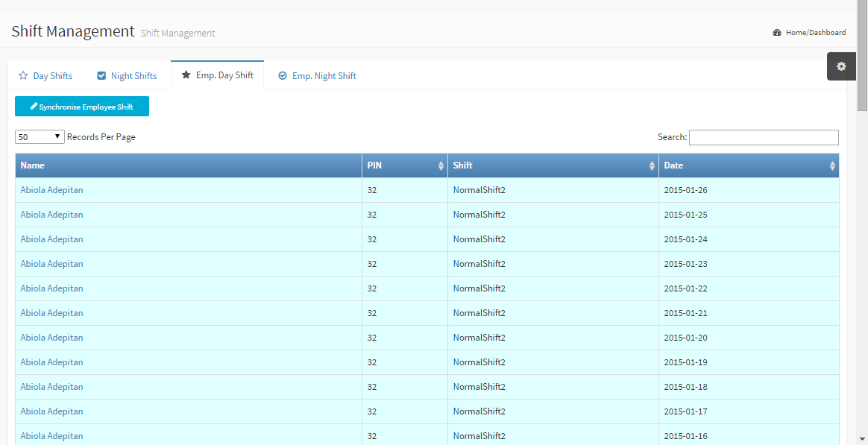Open Abiola Adepitan entry dated 2015-01-26

tap(52, 190)
